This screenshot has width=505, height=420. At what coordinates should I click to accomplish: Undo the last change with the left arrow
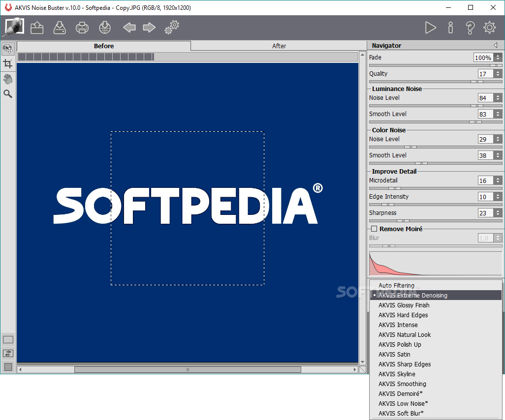tap(129, 28)
